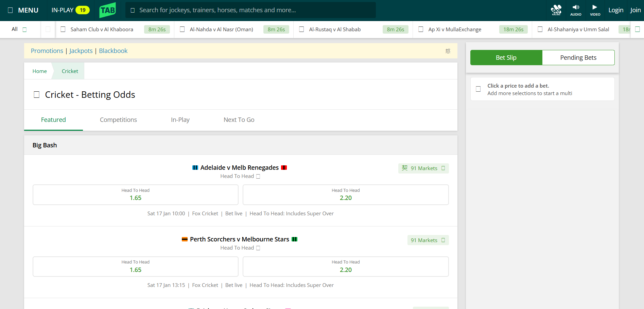The image size is (644, 309).
Task: Select the Bet Slip tab
Action: pos(506,58)
